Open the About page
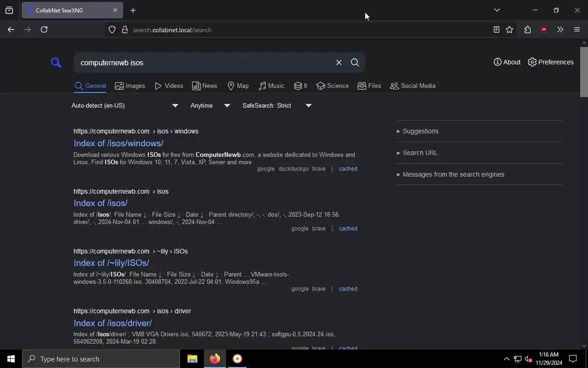588x368 pixels. (x=507, y=62)
